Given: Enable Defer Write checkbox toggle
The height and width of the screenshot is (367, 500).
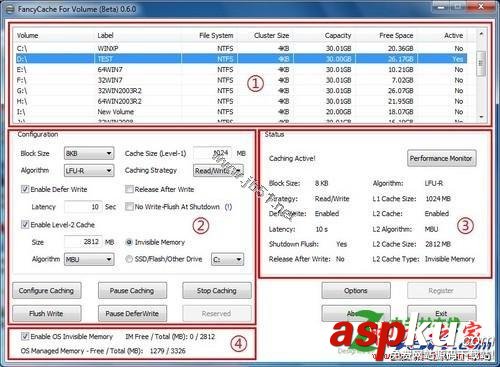Looking at the screenshot, I should pos(25,189).
